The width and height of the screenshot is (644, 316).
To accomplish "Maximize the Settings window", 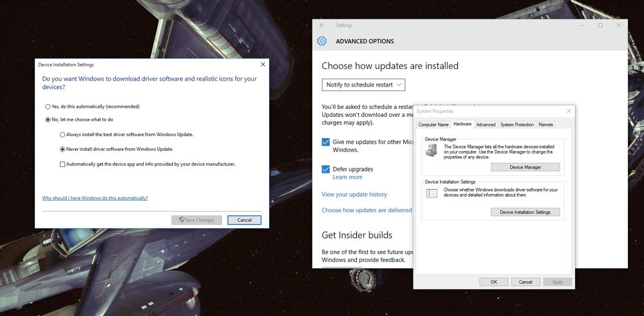I will click(x=600, y=25).
